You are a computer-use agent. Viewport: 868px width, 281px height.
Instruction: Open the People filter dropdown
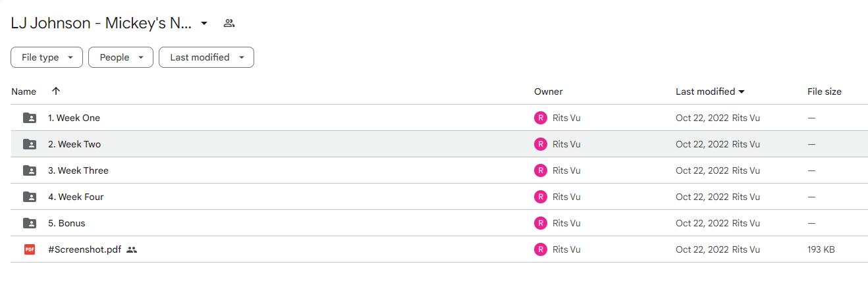(121, 57)
